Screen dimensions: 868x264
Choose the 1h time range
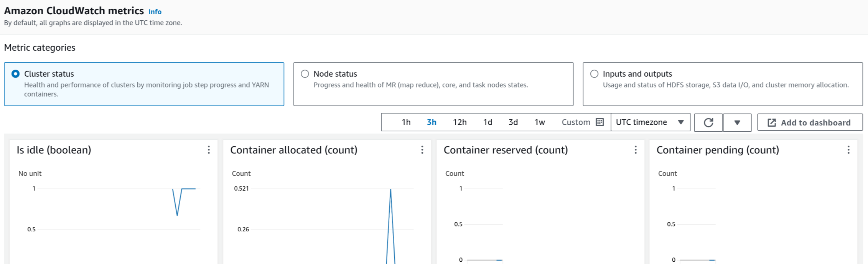pos(406,122)
